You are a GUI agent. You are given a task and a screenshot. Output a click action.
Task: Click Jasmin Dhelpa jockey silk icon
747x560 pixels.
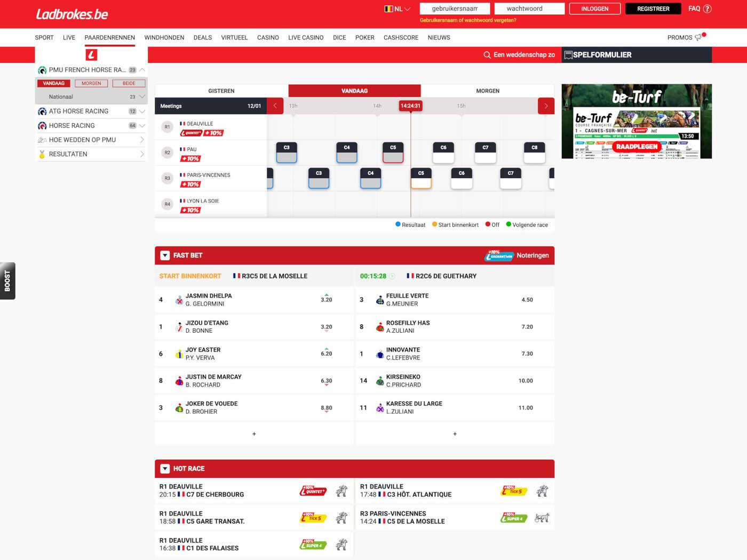pyautogui.click(x=179, y=300)
